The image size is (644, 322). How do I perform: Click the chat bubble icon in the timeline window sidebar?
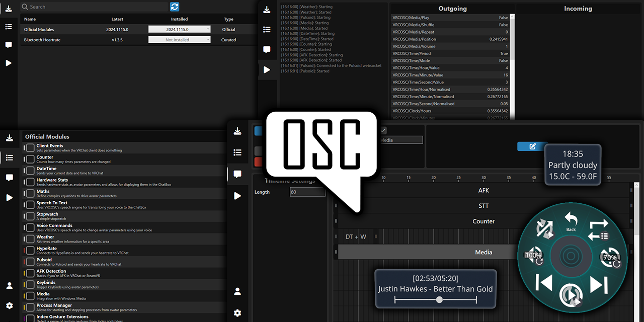237,174
